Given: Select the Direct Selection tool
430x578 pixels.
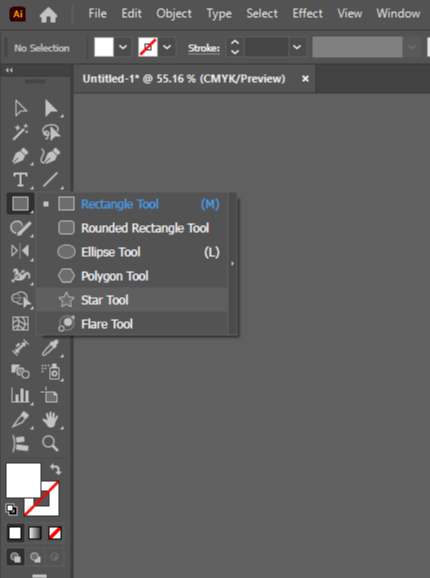Looking at the screenshot, I should click(50, 108).
